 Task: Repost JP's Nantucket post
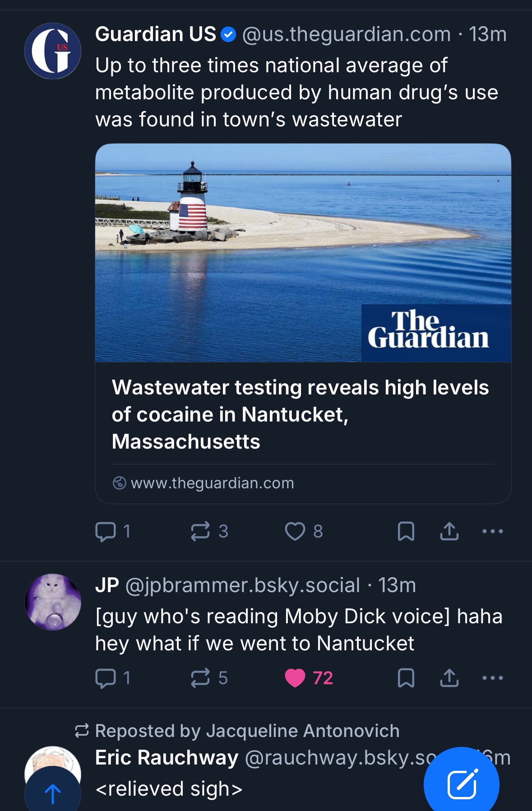(x=201, y=678)
